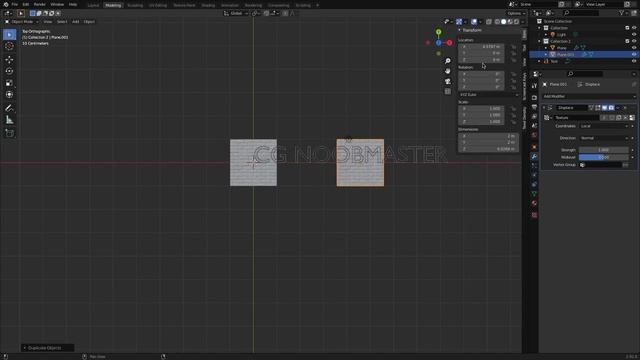Open the Object Mode dropdown
The height and width of the screenshot is (360, 640).
click(22, 22)
